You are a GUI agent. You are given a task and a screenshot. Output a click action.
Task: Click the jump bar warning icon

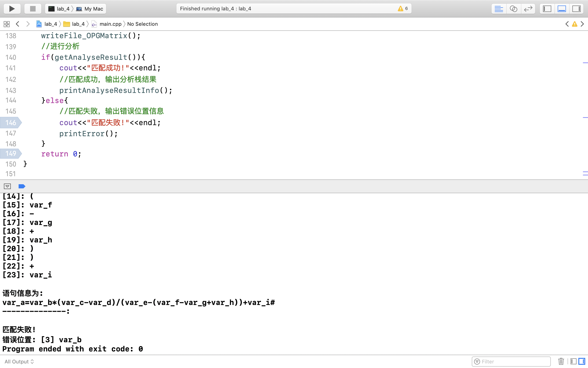[x=575, y=24]
